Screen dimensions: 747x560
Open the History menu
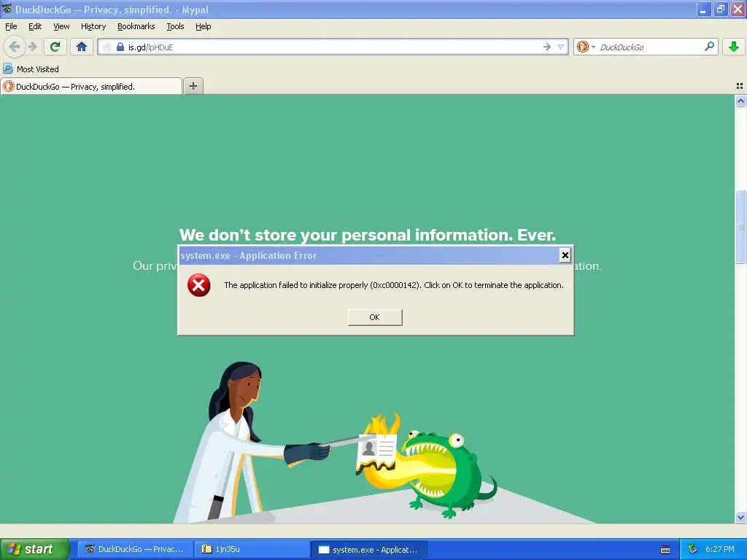93,27
